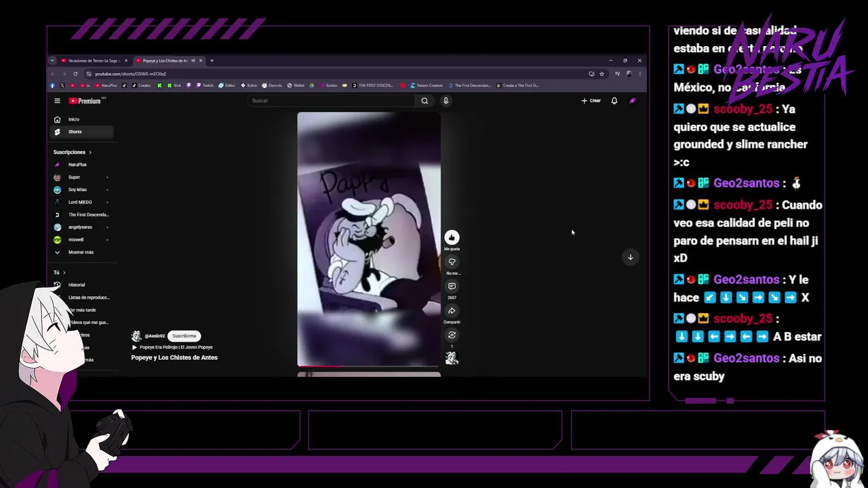The image size is (868, 488).
Task: Click the Remix icon button
Action: click(x=452, y=335)
